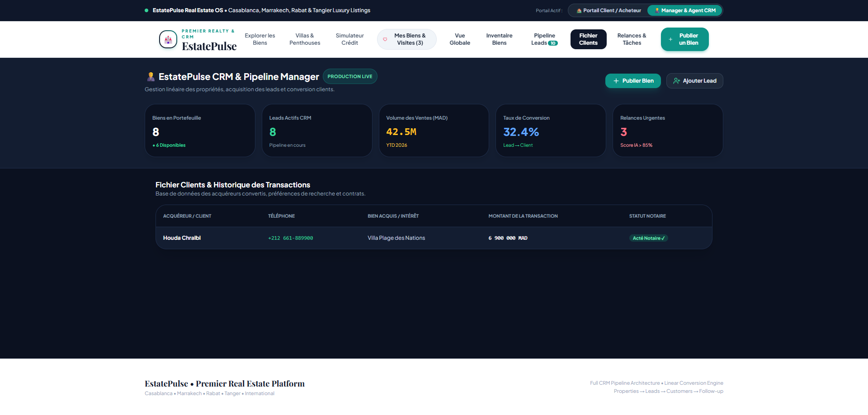Click the Pipeline en cours label

click(287, 145)
